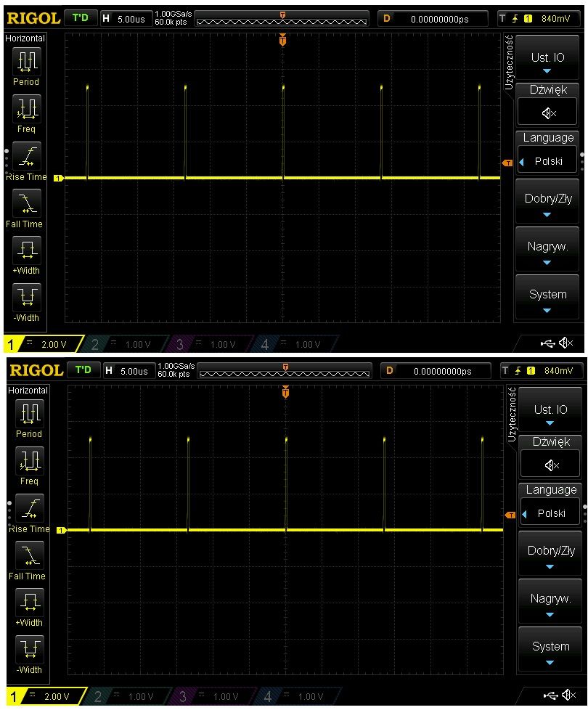Click the orange trigger position marker above the top waveform
The height and width of the screenshot is (710, 588).
(x=282, y=40)
